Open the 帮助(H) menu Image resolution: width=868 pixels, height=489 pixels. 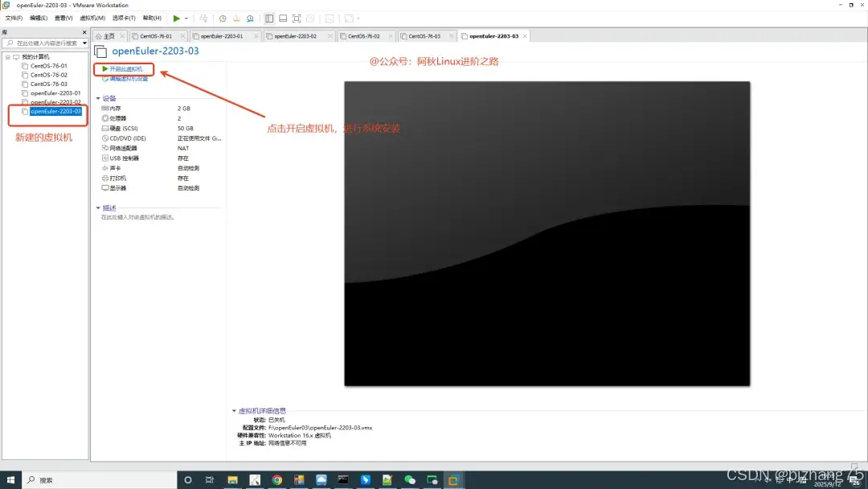click(152, 18)
